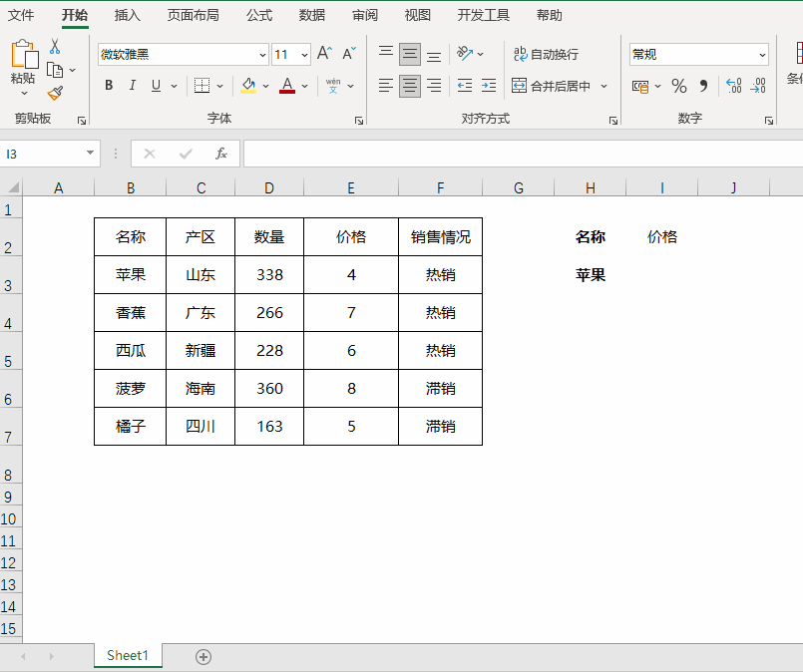
Task: Click the cancel X in the formula bar
Action: click(150, 154)
